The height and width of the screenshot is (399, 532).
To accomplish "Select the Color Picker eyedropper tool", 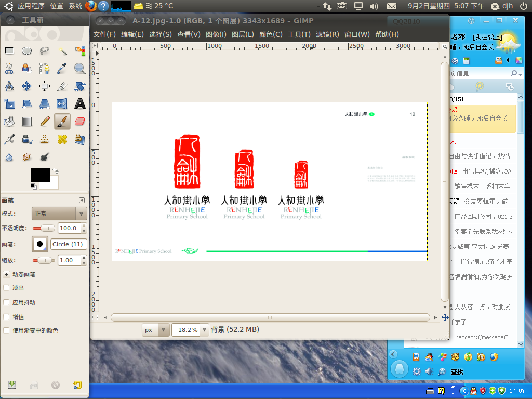I will (62, 69).
